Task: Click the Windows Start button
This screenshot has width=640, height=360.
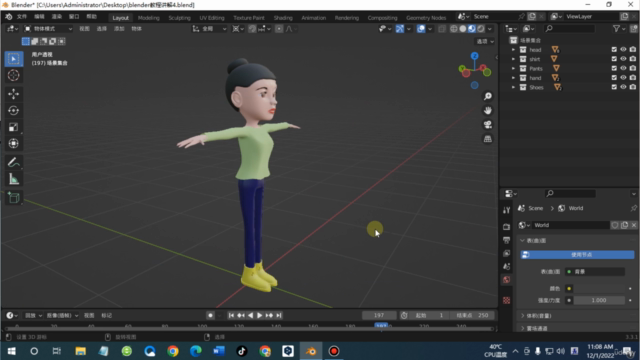Action: (11, 351)
